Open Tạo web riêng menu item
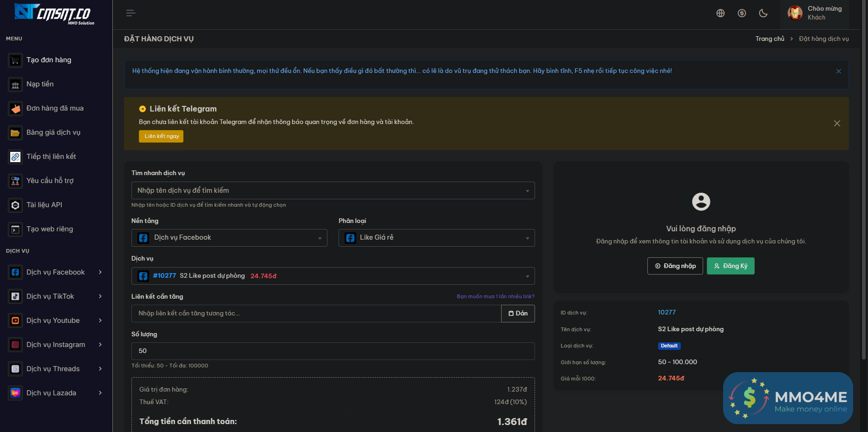Screen dimensions: 868x432 (50, 229)
